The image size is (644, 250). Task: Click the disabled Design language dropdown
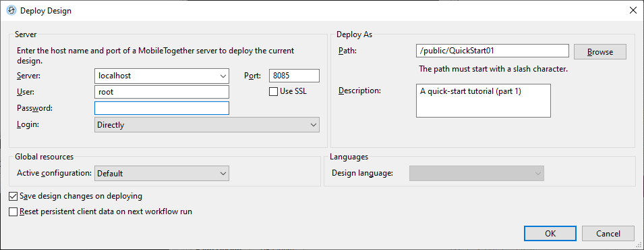[x=477, y=174]
